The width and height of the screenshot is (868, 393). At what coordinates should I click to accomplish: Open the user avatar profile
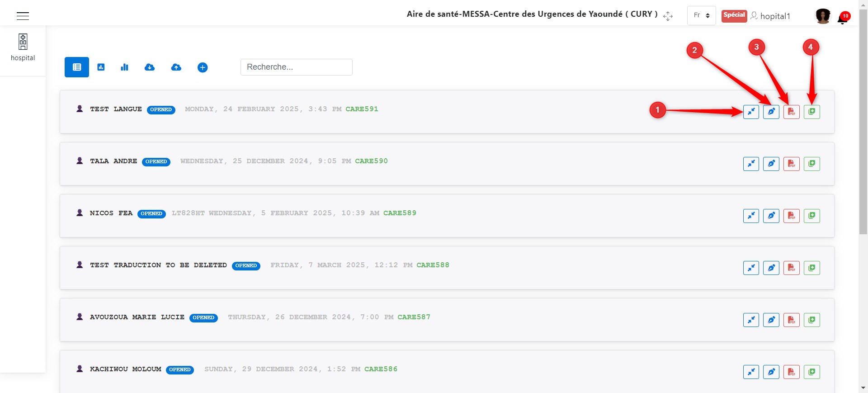[823, 16]
